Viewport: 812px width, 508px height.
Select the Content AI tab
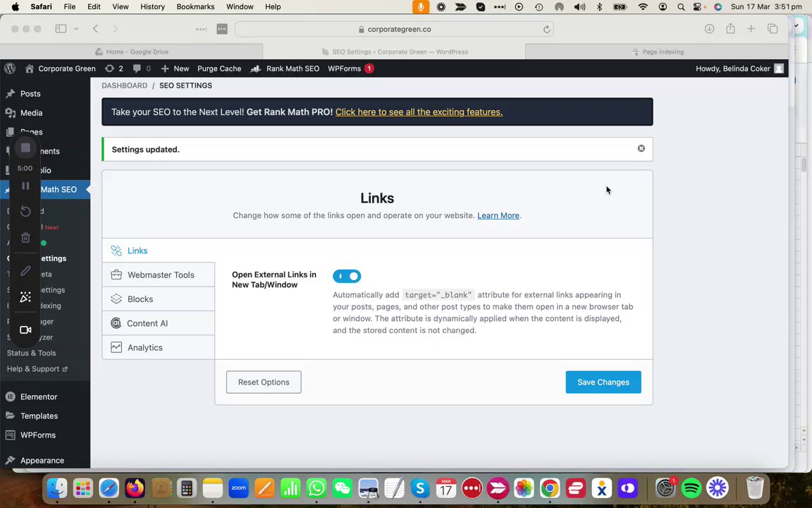coord(158,323)
